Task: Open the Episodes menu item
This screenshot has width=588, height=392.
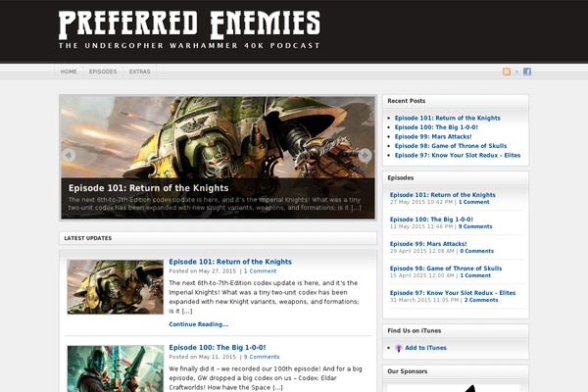Action: click(103, 72)
